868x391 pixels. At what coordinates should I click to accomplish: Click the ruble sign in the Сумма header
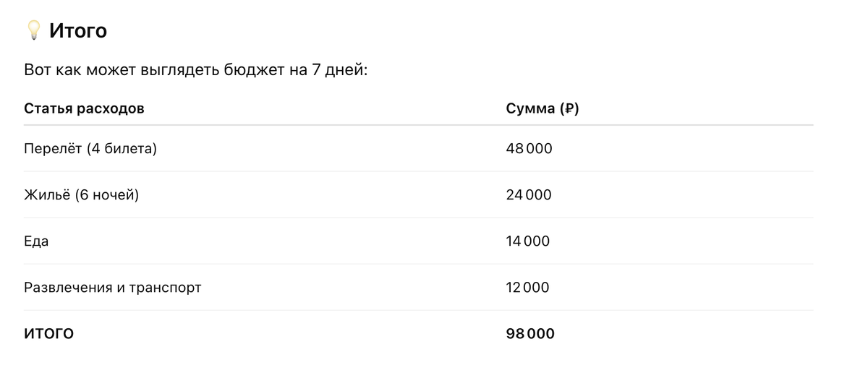[569, 109]
